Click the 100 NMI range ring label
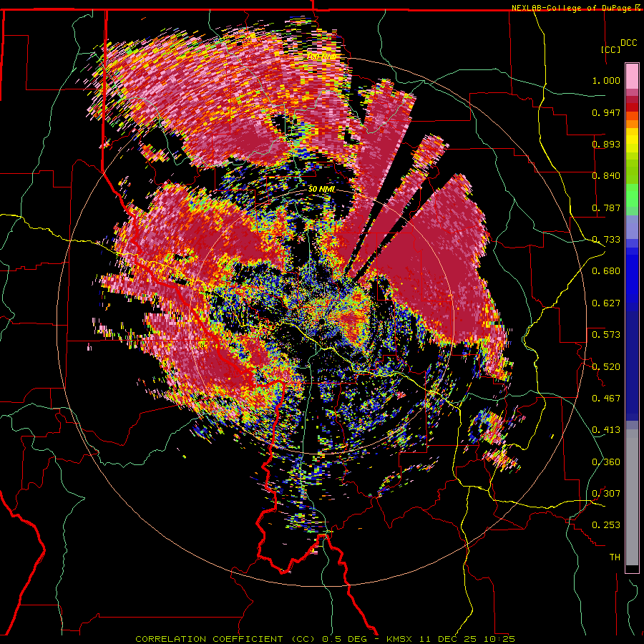This screenshot has height=644, width=644. tap(321, 57)
